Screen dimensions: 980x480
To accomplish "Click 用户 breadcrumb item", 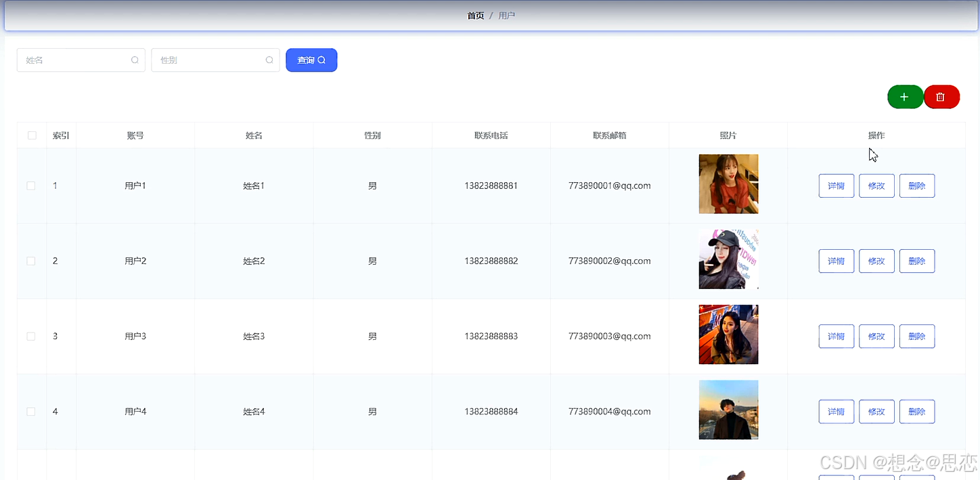I will tap(507, 16).
